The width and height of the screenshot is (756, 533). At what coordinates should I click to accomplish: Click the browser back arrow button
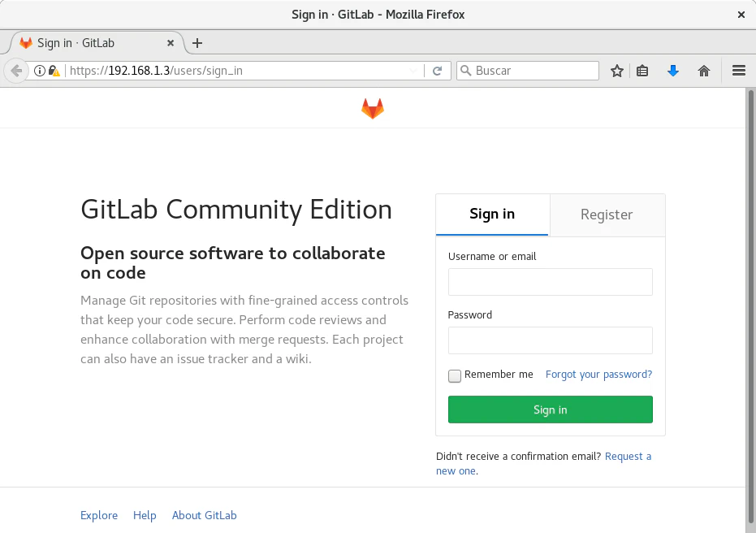[16, 71]
